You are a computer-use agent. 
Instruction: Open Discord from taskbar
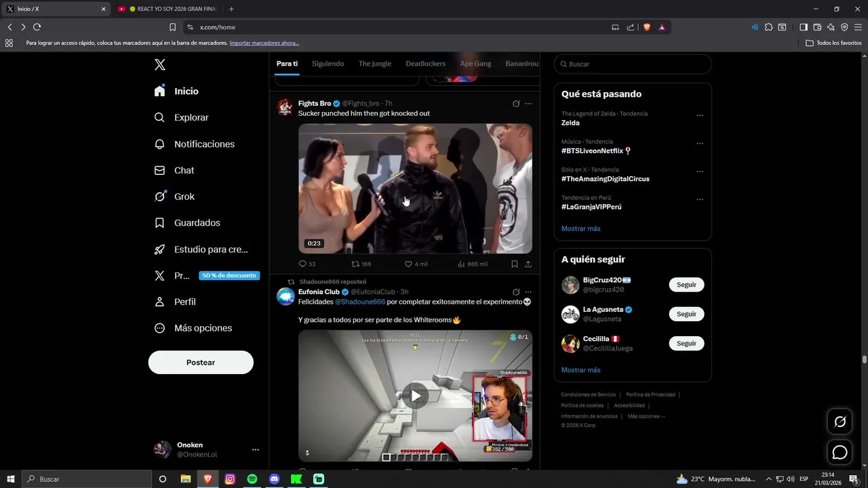(x=274, y=479)
